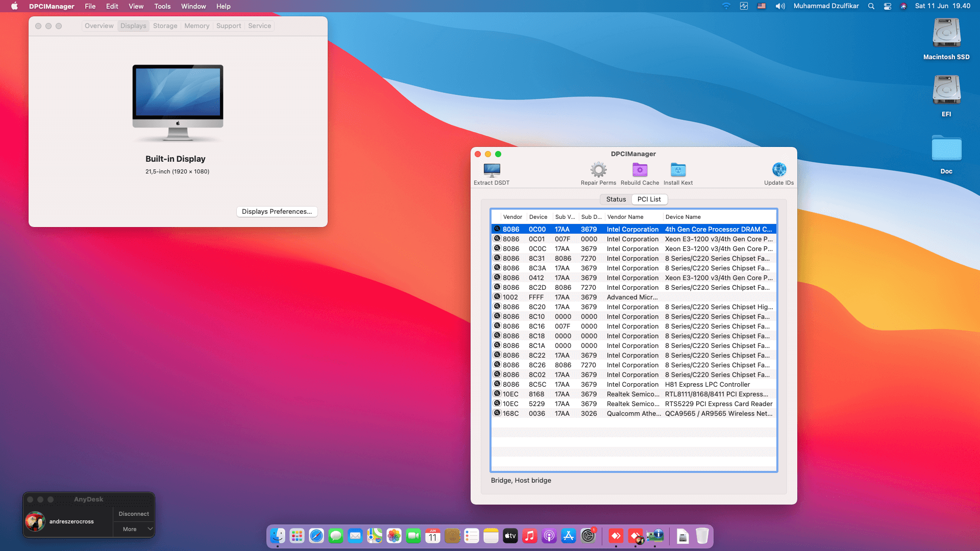Viewport: 980px width, 551px height.
Task: Open the File menu
Action: 90,6
